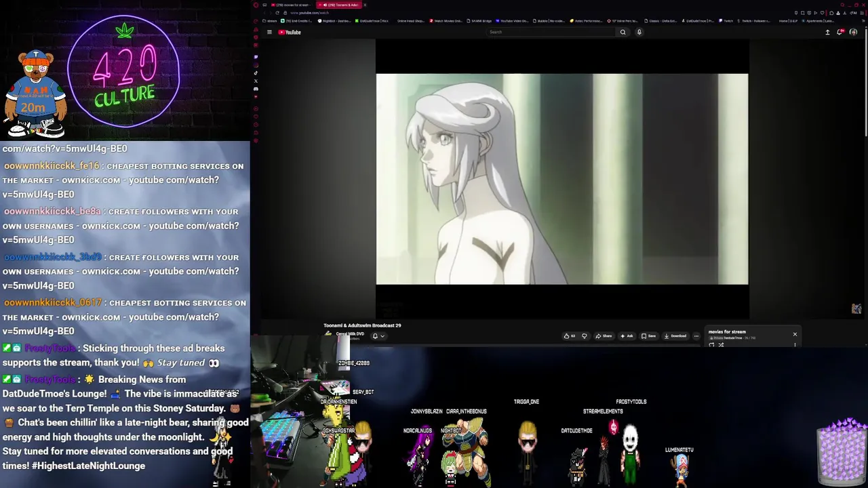The image size is (868, 488).
Task: Open the 'YouTube Video D...' bookmark
Action: point(512,21)
